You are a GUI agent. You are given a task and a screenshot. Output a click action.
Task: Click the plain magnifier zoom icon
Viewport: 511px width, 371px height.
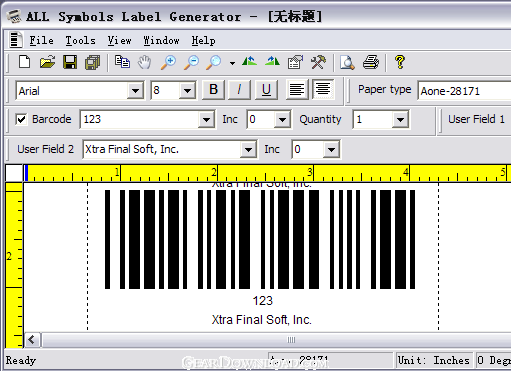pos(214,62)
